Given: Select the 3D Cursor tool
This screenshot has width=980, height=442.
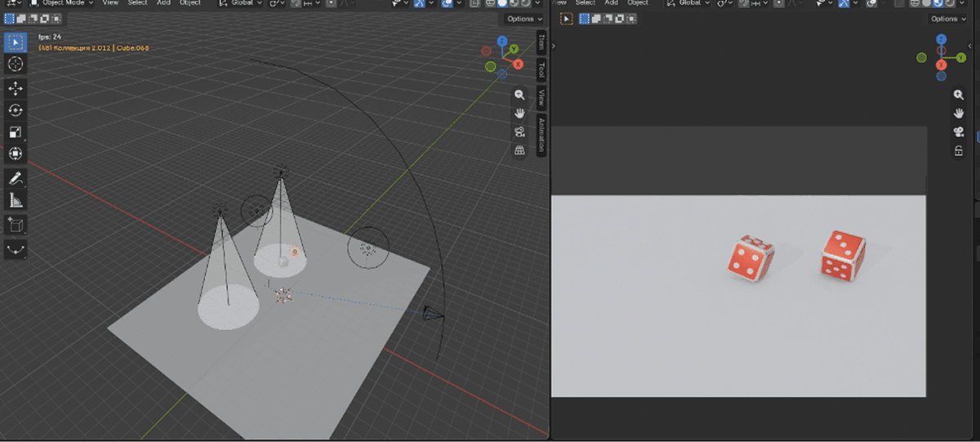Looking at the screenshot, I should 16,64.
